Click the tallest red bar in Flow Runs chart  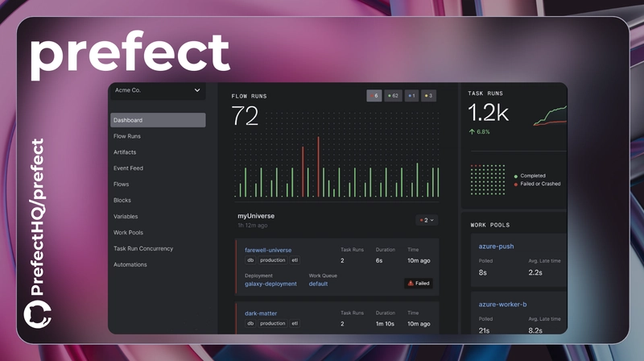point(318,167)
